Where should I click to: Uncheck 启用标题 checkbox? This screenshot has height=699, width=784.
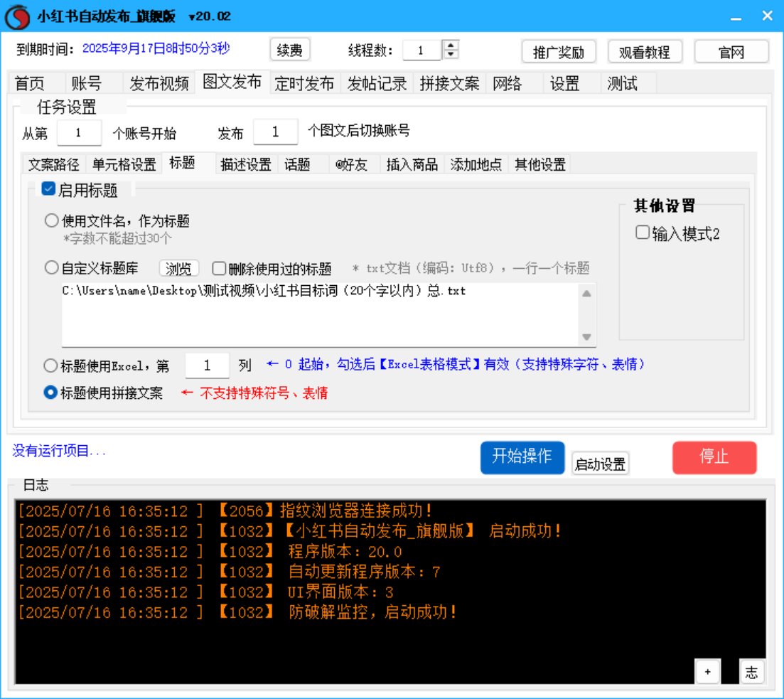click(x=48, y=189)
